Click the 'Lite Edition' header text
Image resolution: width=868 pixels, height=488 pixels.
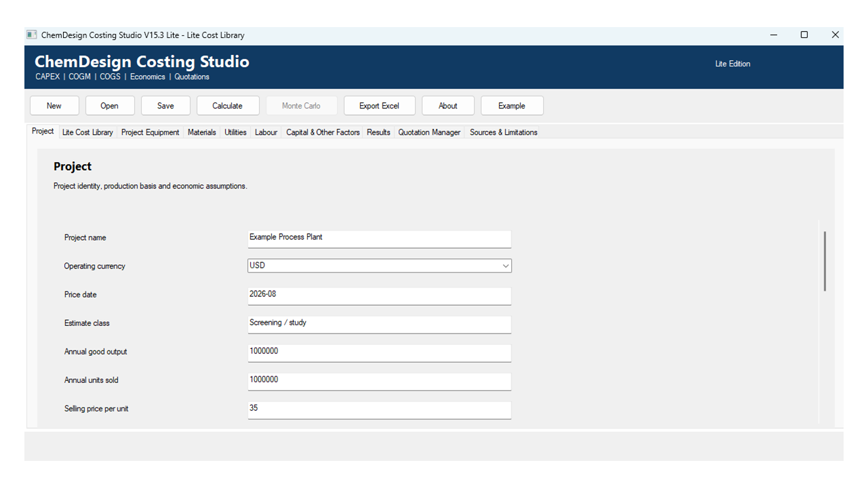733,64
